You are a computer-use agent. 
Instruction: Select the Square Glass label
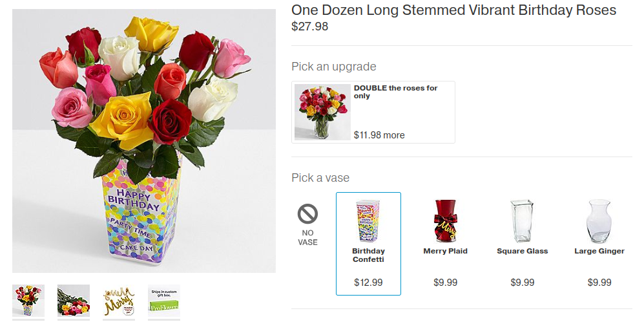tap(522, 251)
